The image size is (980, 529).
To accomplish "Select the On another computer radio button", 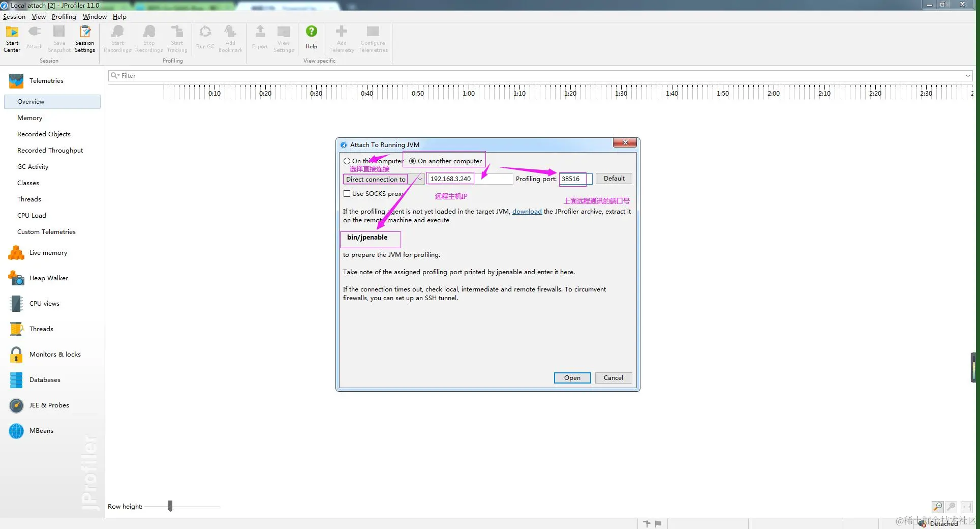I will pos(412,161).
